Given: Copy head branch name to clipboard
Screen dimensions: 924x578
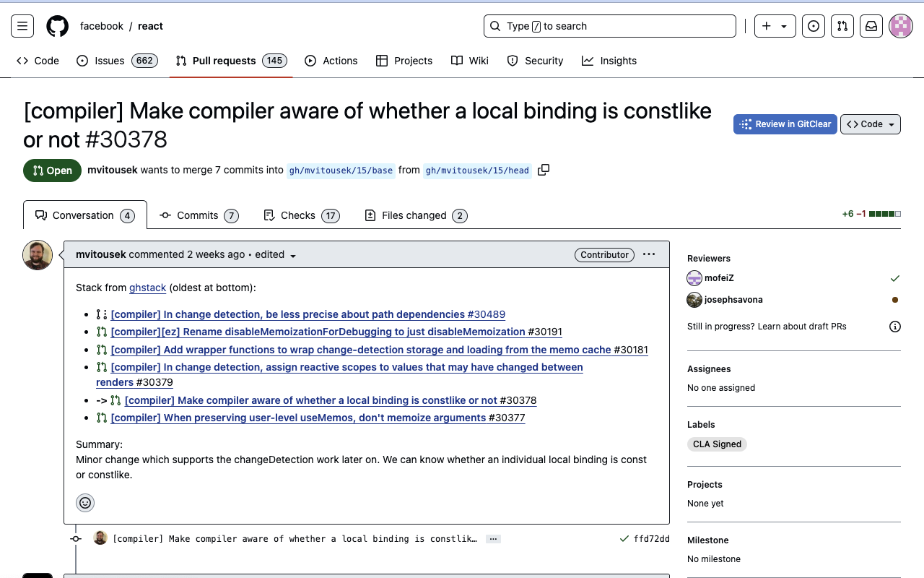Looking at the screenshot, I should point(544,170).
